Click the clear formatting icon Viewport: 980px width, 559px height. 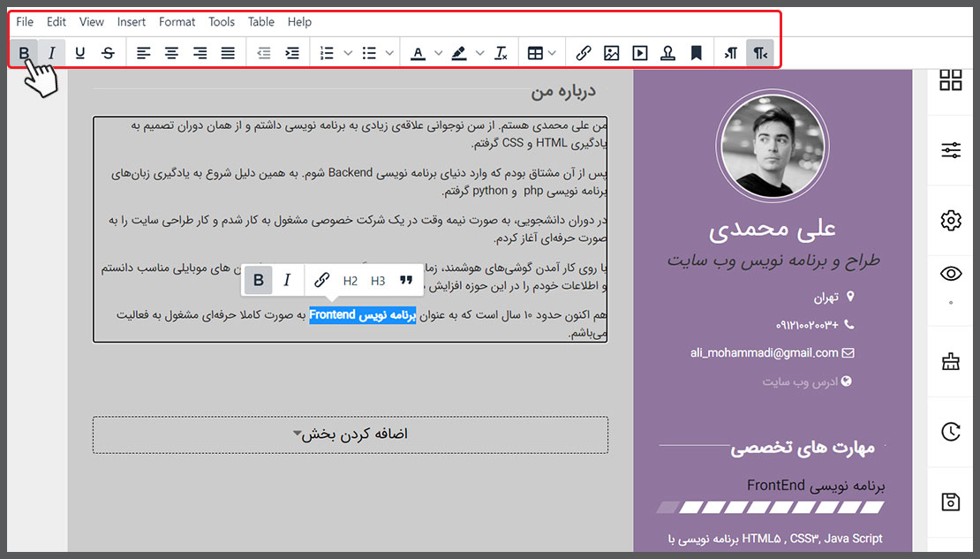[x=501, y=53]
